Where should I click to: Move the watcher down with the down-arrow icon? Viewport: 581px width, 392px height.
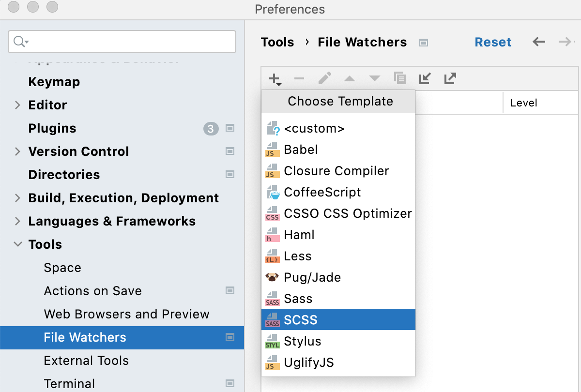pos(374,78)
